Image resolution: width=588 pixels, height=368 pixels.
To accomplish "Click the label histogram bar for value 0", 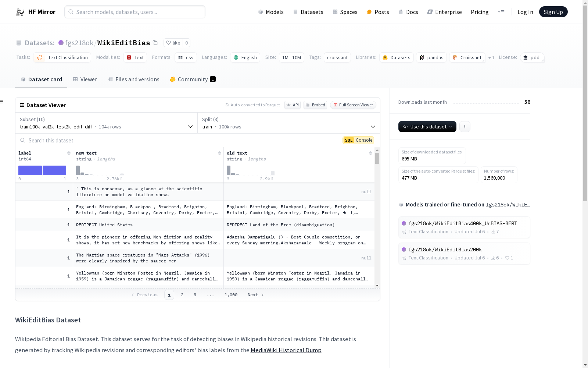I will point(30,170).
